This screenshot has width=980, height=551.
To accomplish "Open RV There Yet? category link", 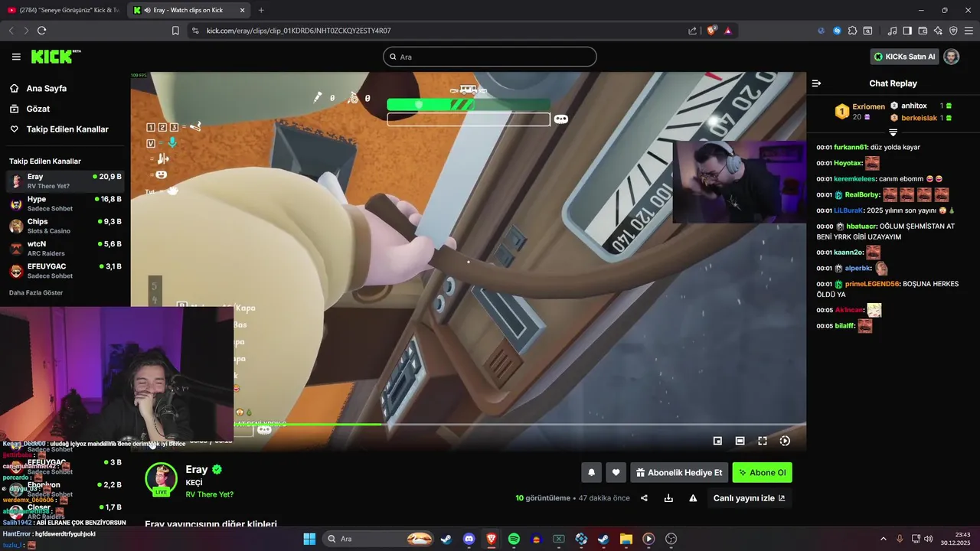I will pos(209,494).
